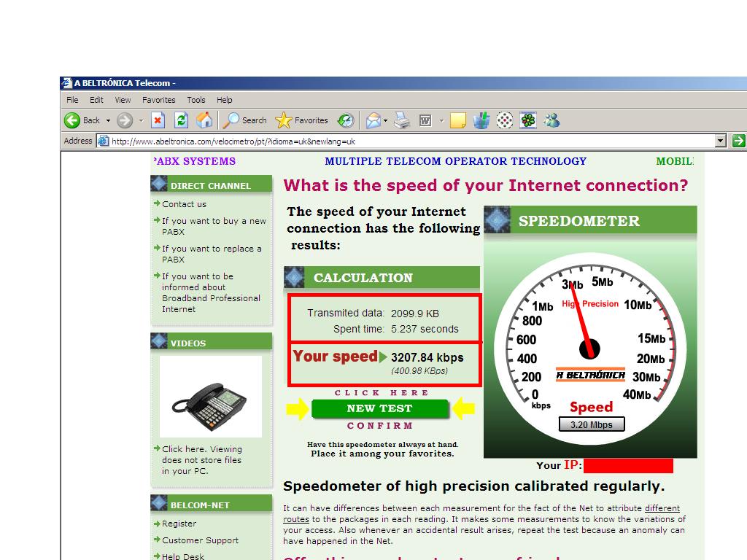Edit the page with the Word icon
The width and height of the screenshot is (747, 560).
pos(425,120)
